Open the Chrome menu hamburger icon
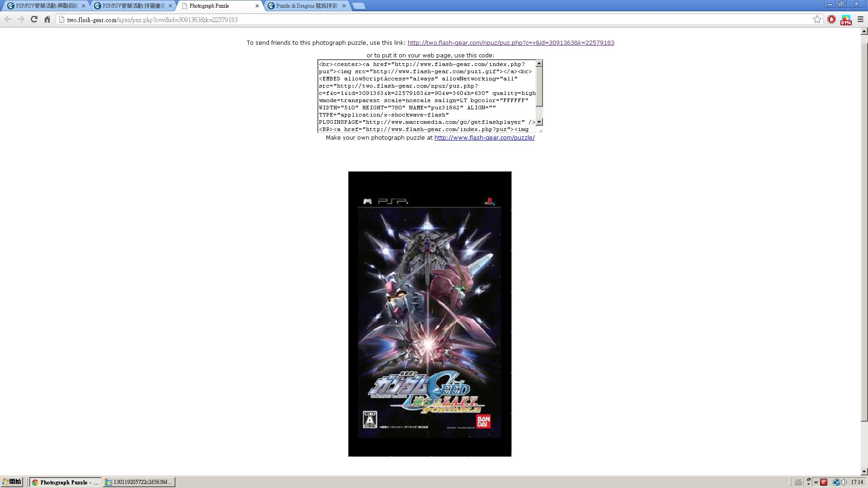This screenshot has width=868, height=488. 860,19
